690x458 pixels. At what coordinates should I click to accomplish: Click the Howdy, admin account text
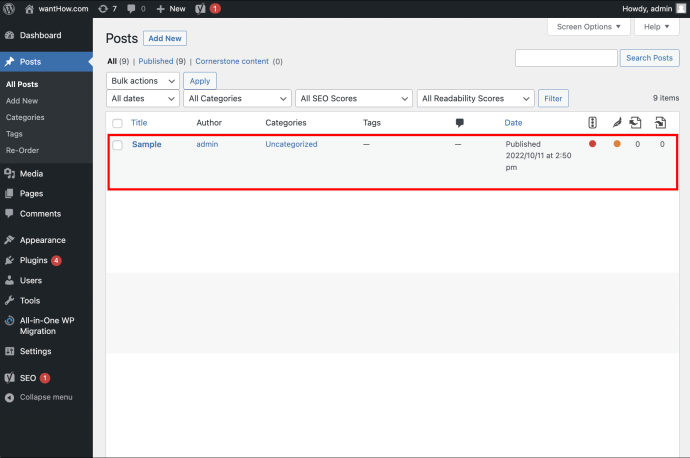click(647, 9)
